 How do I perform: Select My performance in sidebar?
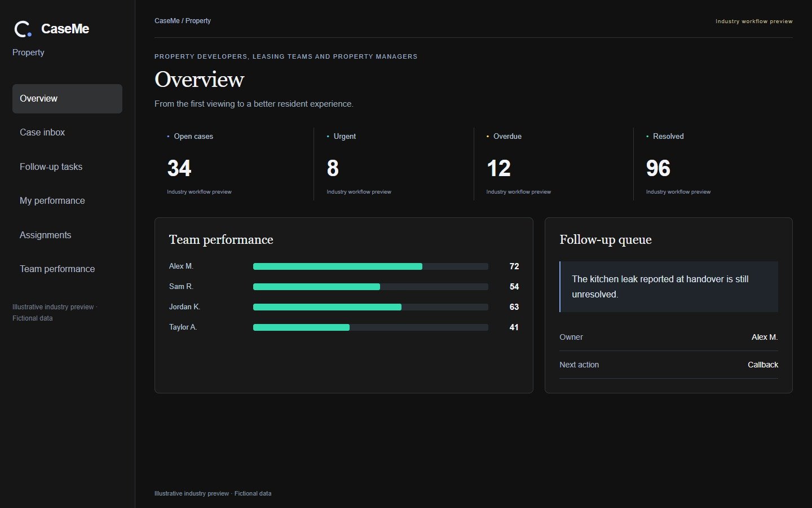pyautogui.click(x=67, y=201)
